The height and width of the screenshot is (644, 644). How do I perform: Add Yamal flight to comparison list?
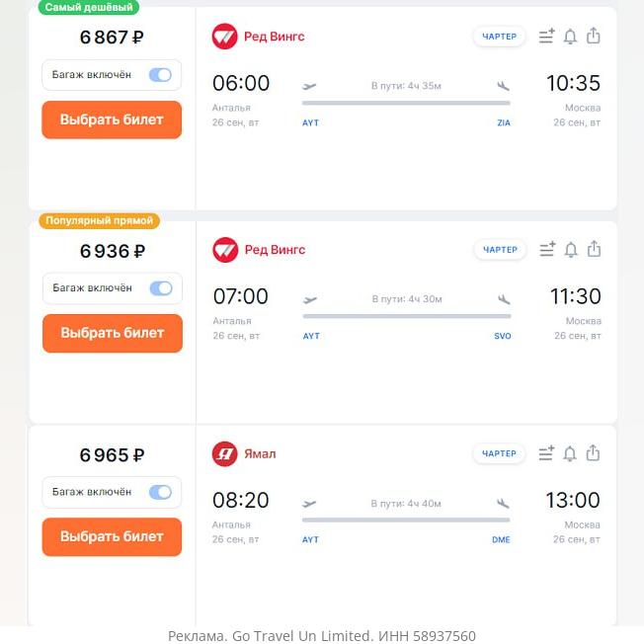pos(546,453)
